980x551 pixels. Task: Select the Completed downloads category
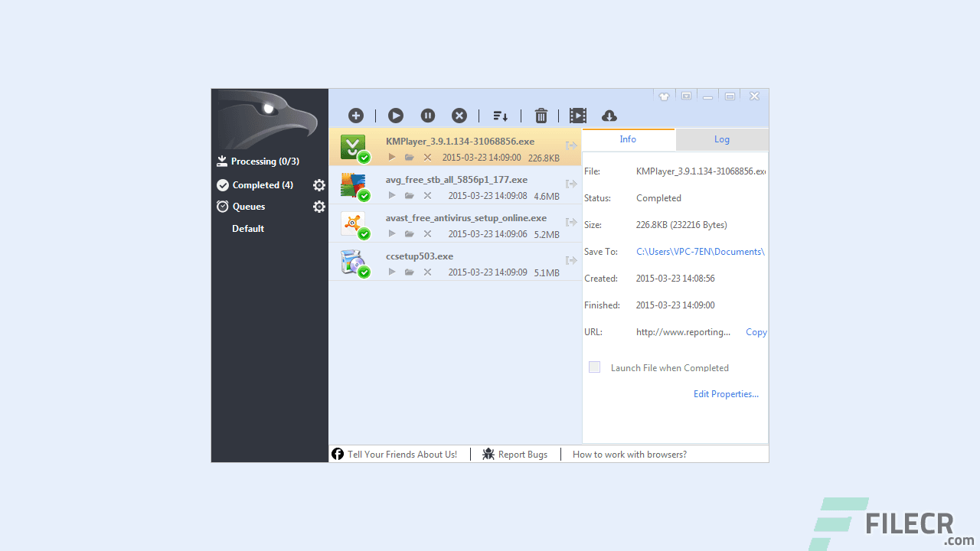262,184
